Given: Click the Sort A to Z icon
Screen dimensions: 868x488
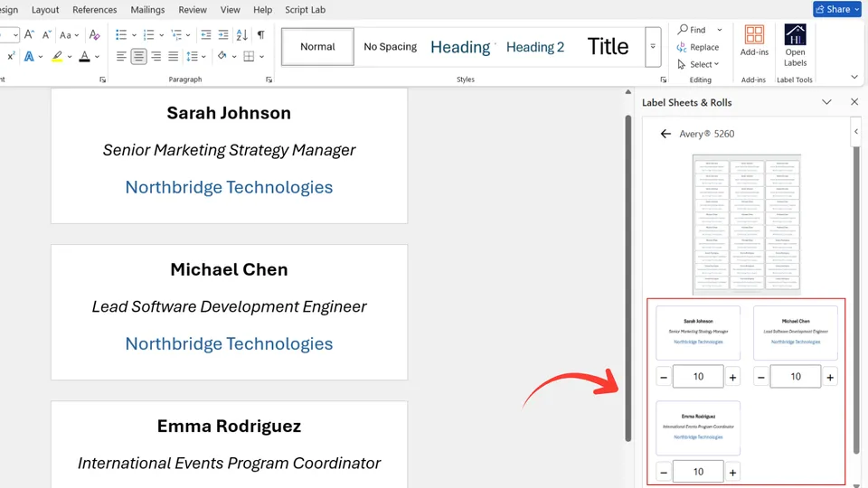Looking at the screenshot, I should click(241, 34).
